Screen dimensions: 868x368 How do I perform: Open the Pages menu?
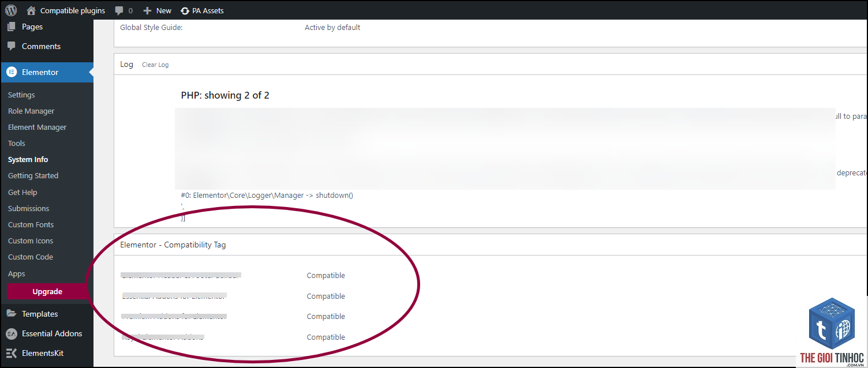pyautogui.click(x=32, y=27)
